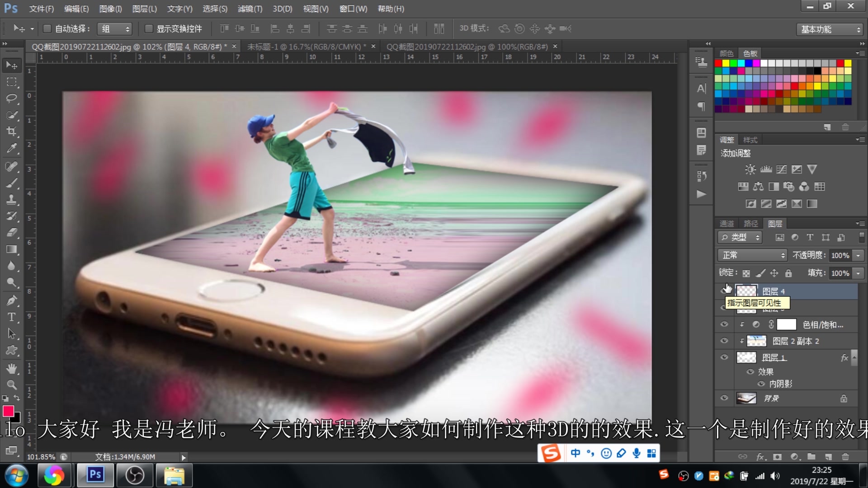Pick a red swatch from the 色板 panel
The image size is (868, 488).
718,63
